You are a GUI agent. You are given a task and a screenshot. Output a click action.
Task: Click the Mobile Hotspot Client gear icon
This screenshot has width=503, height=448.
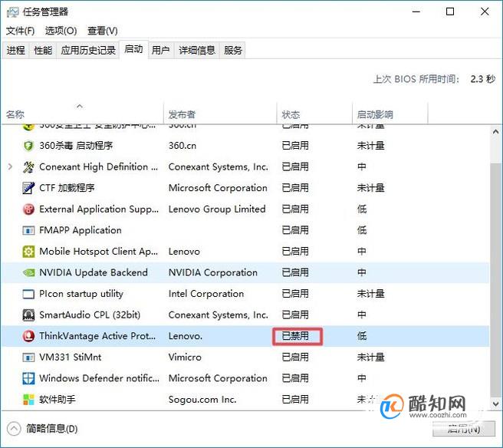28,252
